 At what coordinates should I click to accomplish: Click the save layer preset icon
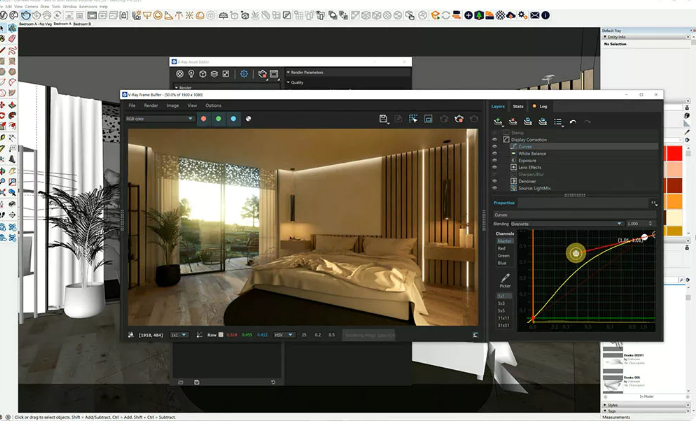point(528,122)
